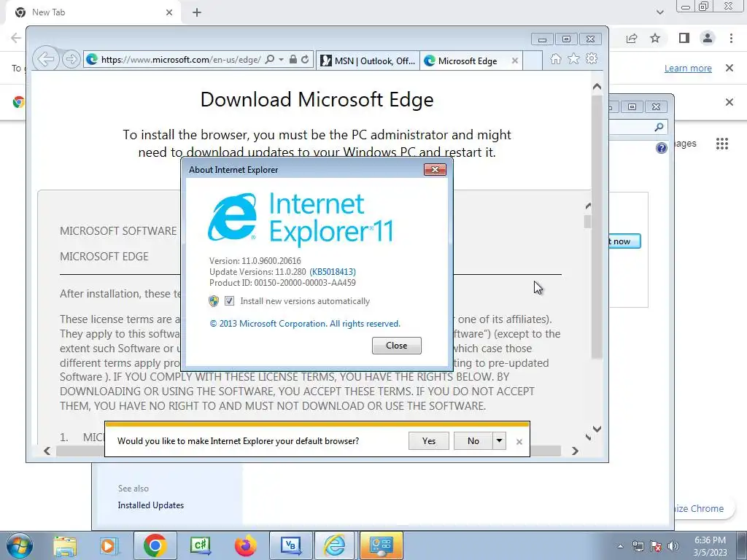Click the horizontal scroll left arrow
The width and height of the screenshot is (747, 560).
[47, 451]
